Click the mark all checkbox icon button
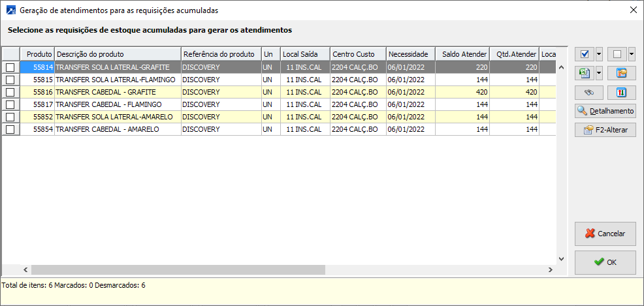This screenshot has width=644, height=306. point(584,54)
